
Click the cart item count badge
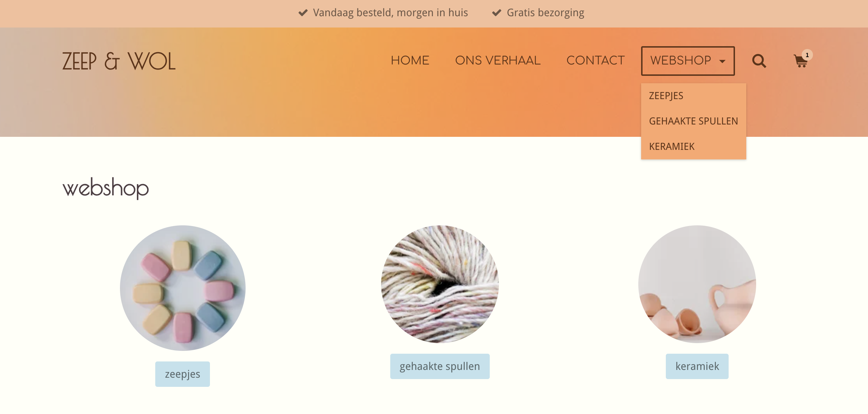coord(807,55)
